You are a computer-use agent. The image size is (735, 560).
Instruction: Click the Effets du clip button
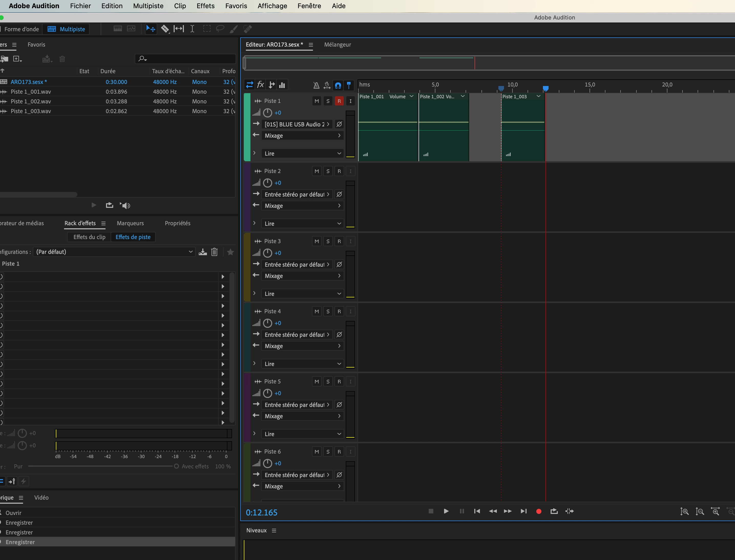pos(89,237)
